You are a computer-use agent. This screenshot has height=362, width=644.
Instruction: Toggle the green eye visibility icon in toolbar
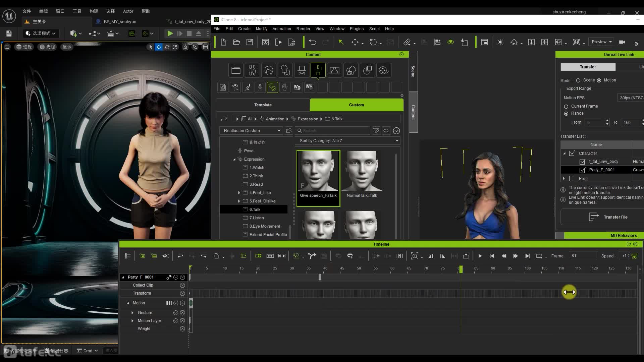pyautogui.click(x=450, y=42)
